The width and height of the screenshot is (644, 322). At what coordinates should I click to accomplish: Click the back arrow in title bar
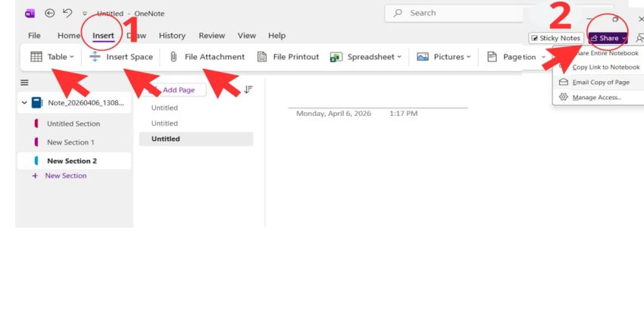[50, 13]
